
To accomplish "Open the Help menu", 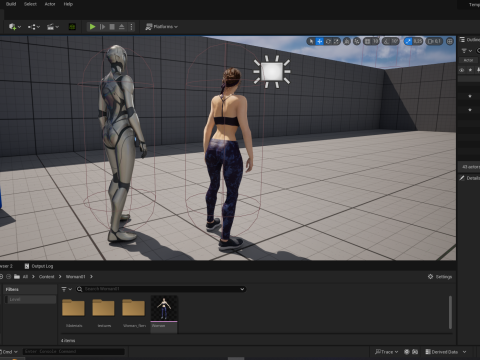I will tap(68, 4).
